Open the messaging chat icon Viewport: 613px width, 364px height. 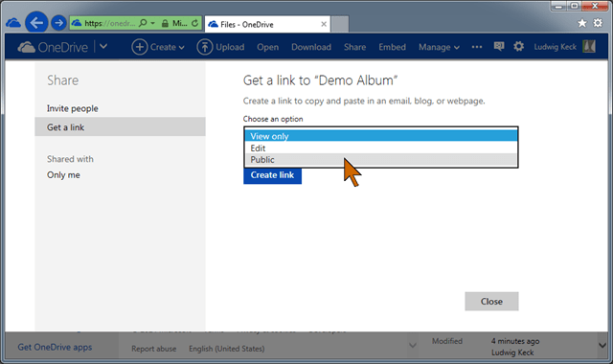(x=499, y=47)
